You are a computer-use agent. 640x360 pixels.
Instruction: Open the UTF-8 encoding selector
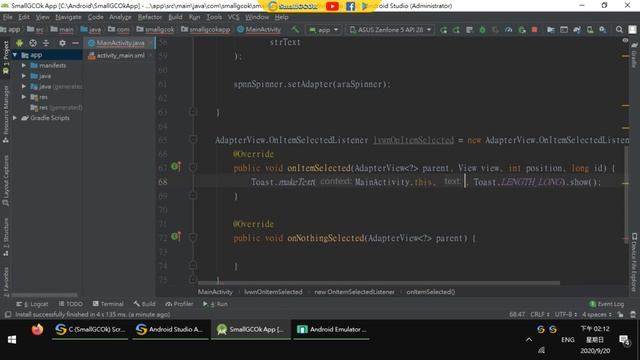tap(566, 314)
